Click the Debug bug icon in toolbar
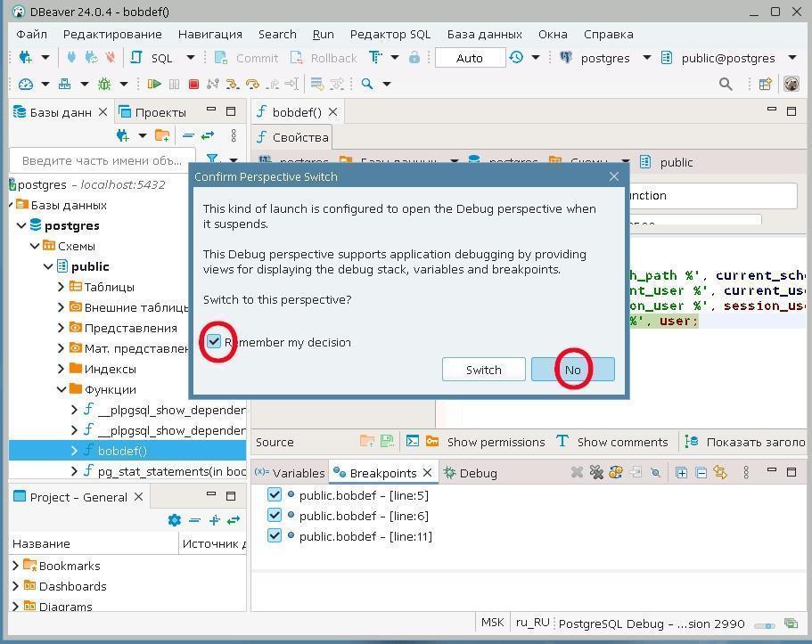812x644 pixels. (x=104, y=84)
